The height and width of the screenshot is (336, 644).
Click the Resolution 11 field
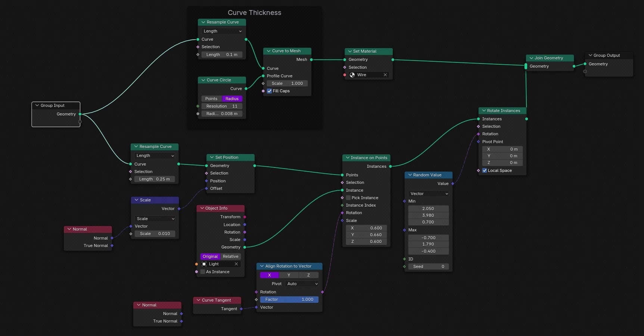tap(222, 106)
